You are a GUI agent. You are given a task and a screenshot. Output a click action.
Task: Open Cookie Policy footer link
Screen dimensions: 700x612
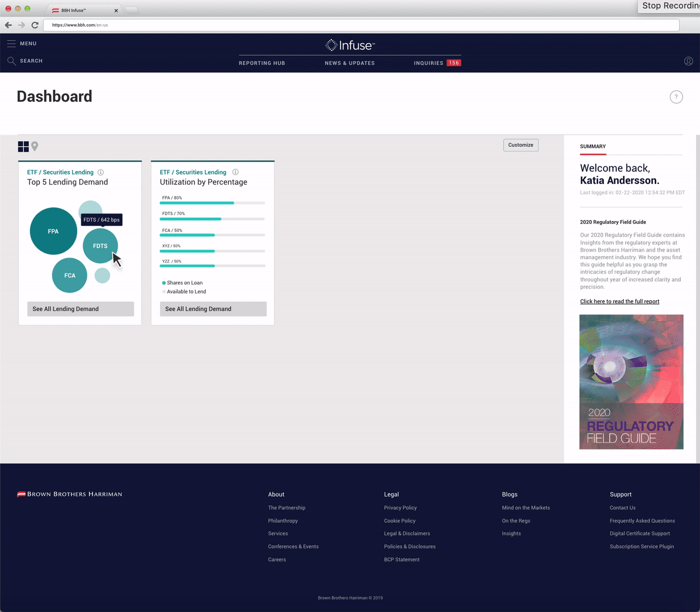pos(400,521)
